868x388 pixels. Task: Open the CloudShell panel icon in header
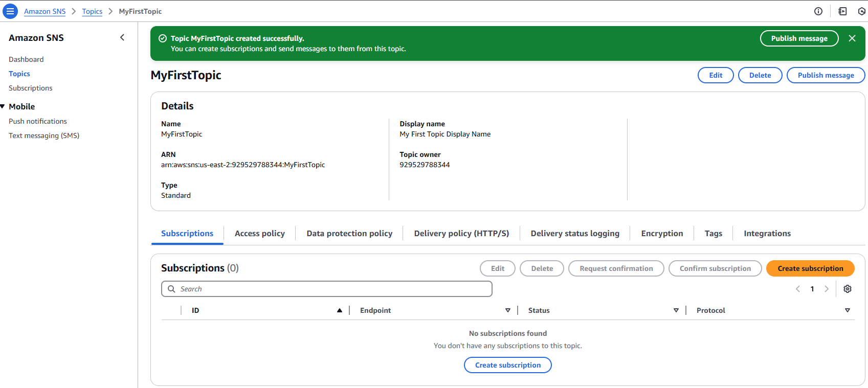[x=842, y=11]
